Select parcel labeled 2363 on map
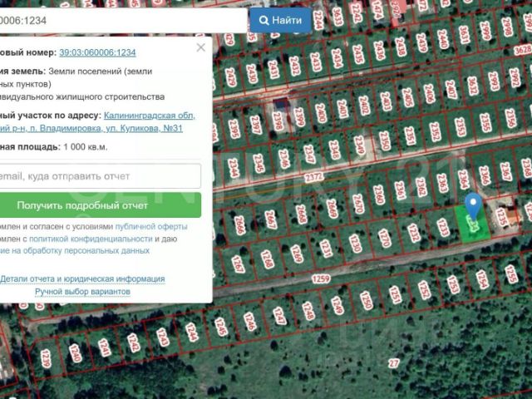 [x=443, y=183]
